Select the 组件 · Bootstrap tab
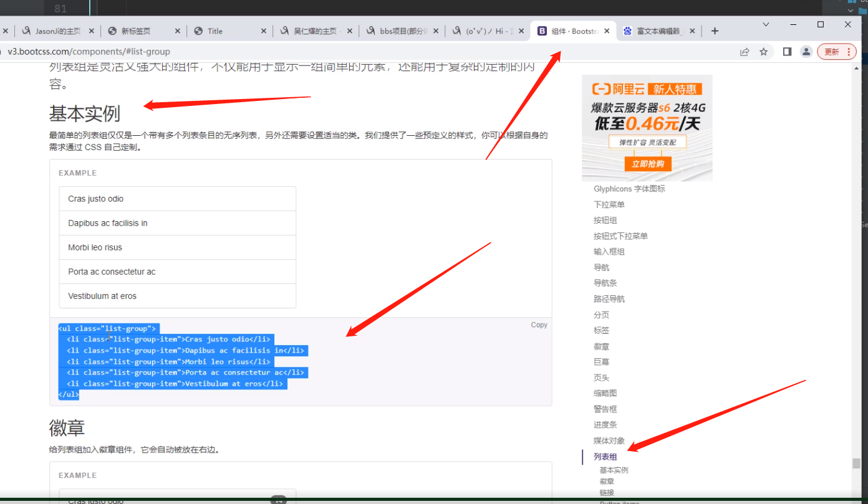The image size is (868, 504). pos(573,31)
